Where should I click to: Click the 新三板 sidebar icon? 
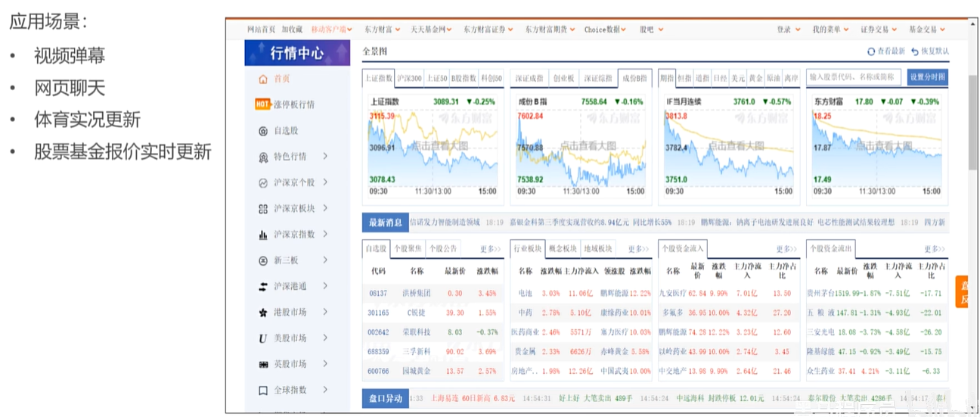(x=263, y=260)
